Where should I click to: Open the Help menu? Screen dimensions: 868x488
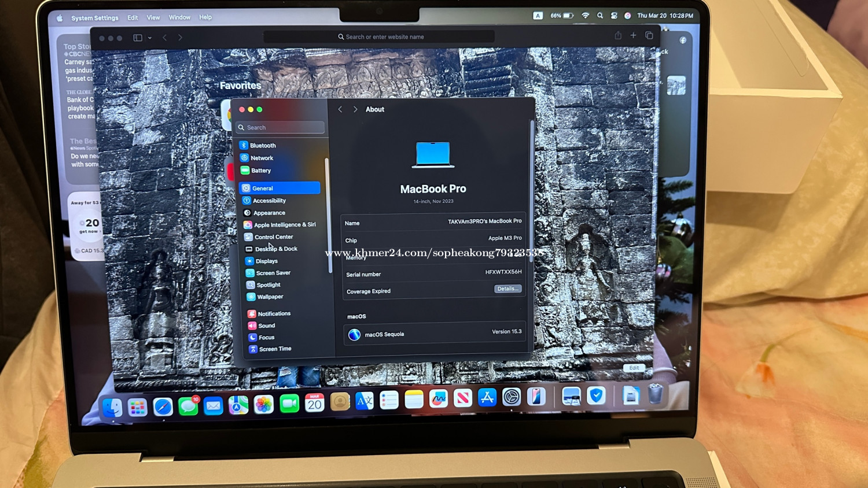(x=205, y=17)
